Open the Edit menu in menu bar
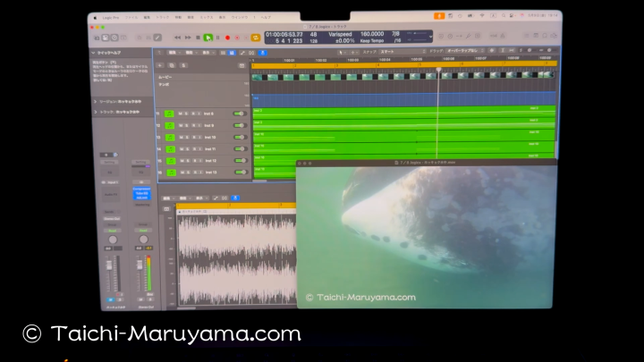Screen dimensions: 644x362 (x=147, y=18)
